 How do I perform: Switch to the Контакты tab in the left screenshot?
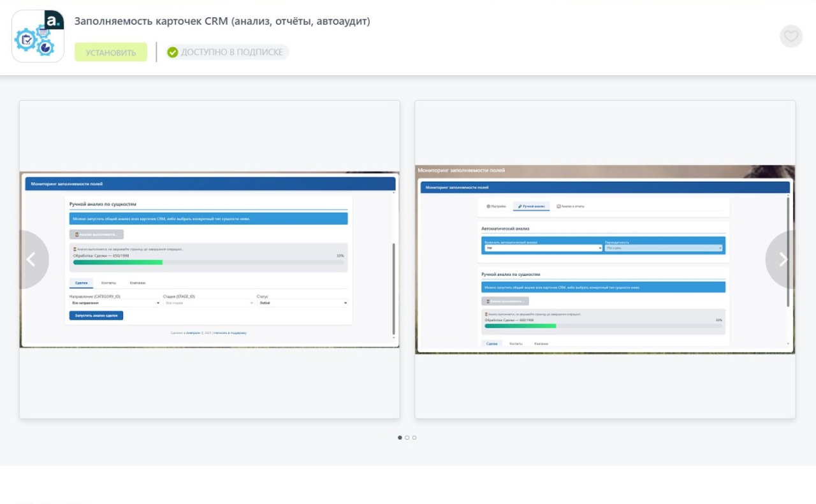tap(108, 283)
